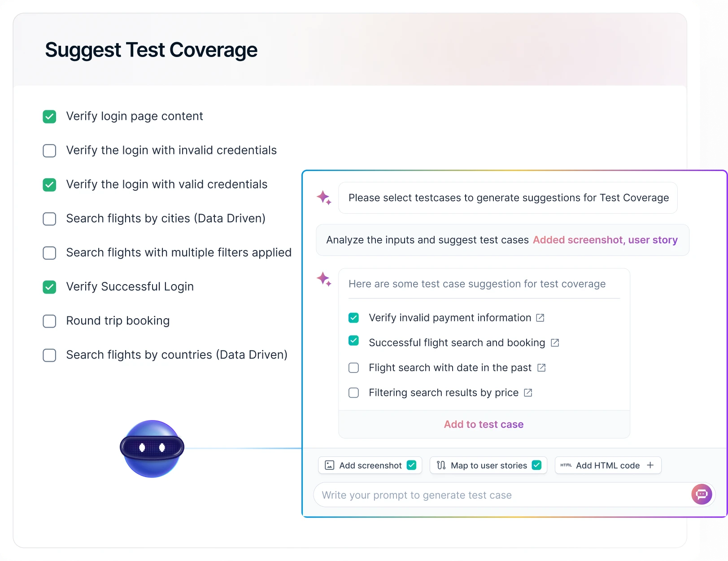Click the mapping icon on Map to user stories
Viewport: 728px width, 561px height.
click(440, 465)
